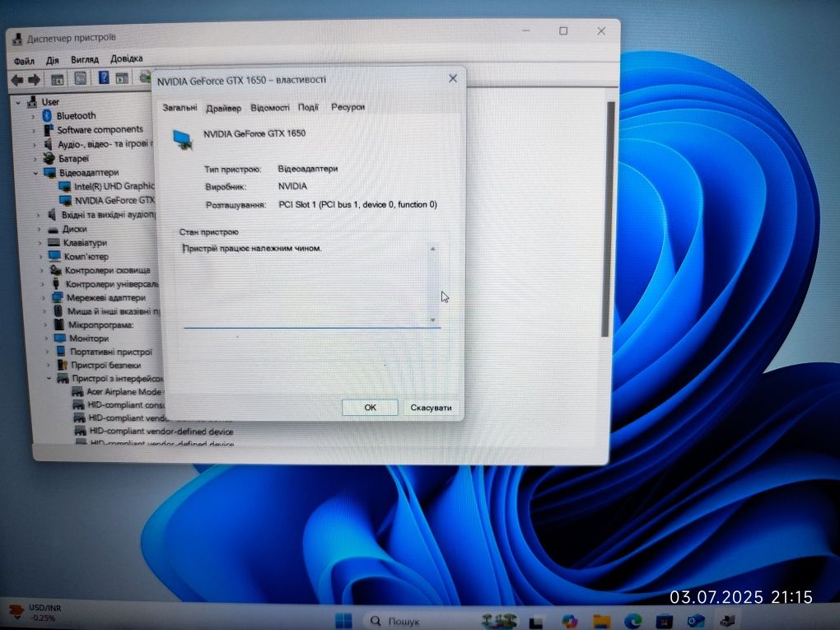Click the Device Manager vertical scrollbar
Image resolution: width=840 pixels, height=630 pixels.
[609, 219]
